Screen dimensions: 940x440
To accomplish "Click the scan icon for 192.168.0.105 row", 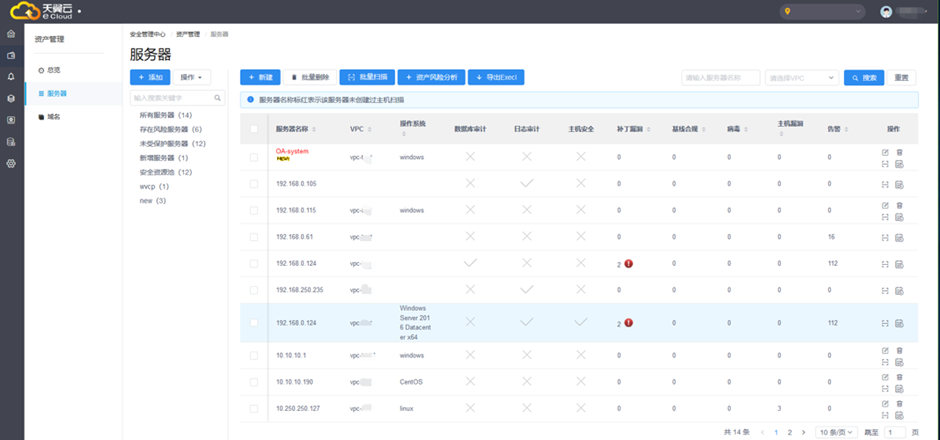I will [x=885, y=184].
